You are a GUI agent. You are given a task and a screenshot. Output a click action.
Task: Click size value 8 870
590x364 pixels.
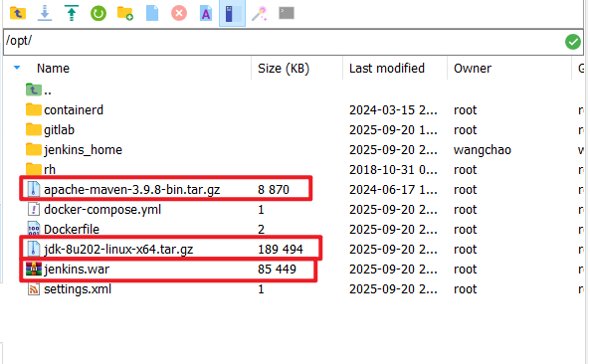[274, 190]
